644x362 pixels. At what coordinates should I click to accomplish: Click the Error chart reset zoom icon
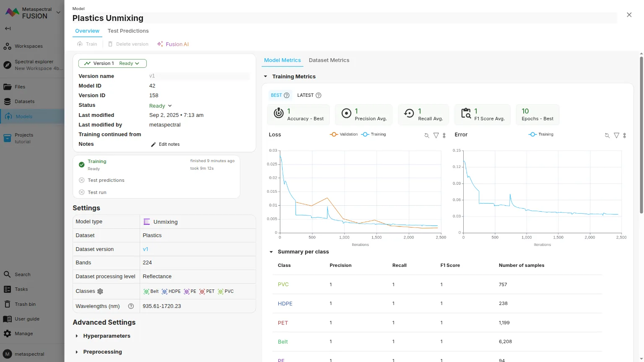(x=607, y=135)
